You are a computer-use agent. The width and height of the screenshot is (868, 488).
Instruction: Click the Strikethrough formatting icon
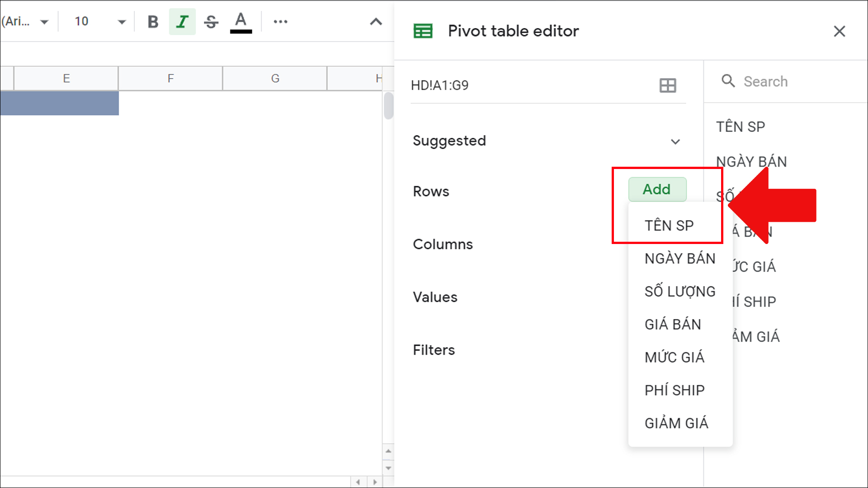pyautogui.click(x=211, y=21)
